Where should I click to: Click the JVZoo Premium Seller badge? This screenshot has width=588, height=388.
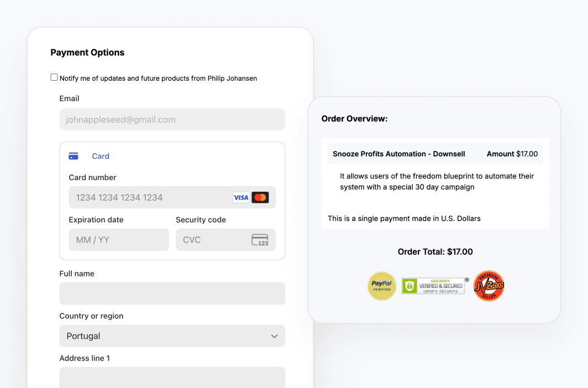(x=489, y=286)
